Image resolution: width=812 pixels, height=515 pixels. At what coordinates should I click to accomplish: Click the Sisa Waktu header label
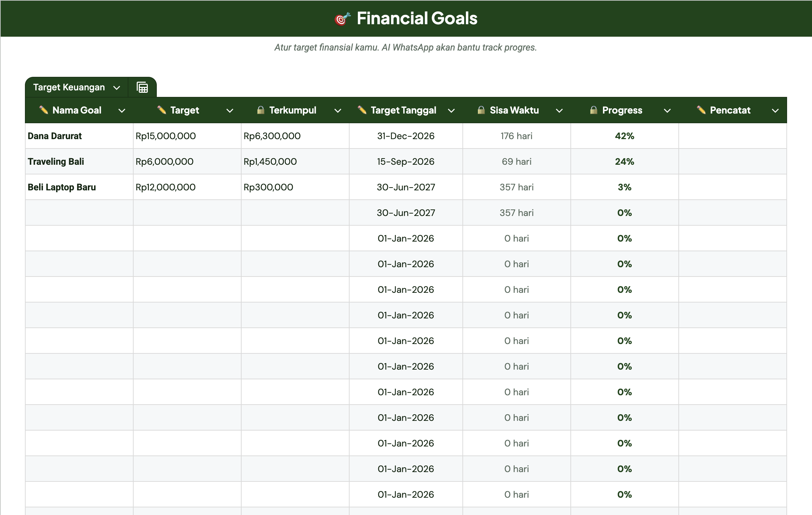pos(514,110)
